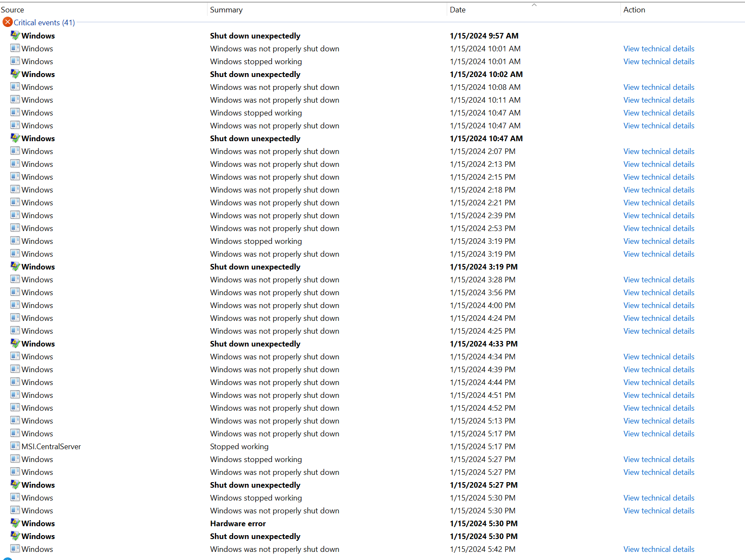Select the 1/15/2024 4:33 PM date cell

pyautogui.click(x=484, y=344)
